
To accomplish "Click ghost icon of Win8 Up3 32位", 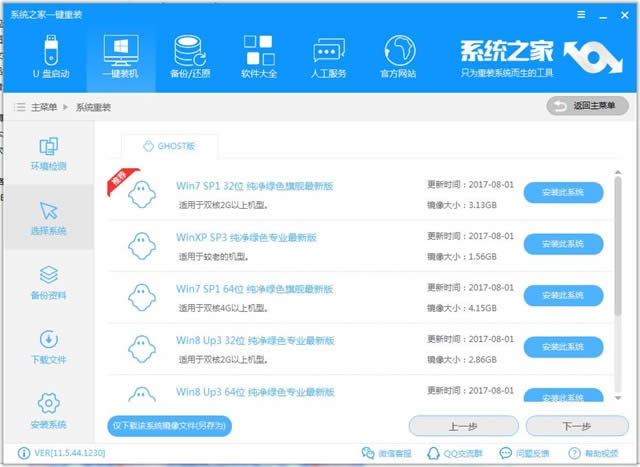I will point(142,349).
